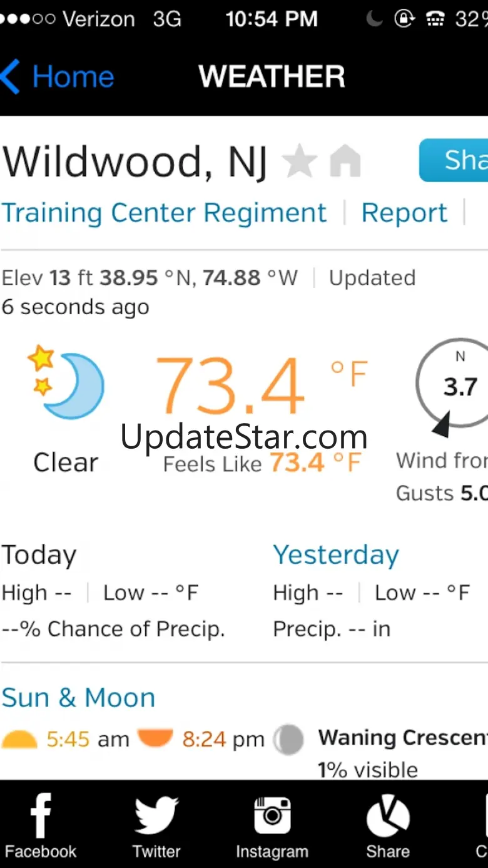Open the Report link
Image resolution: width=488 pixels, height=868 pixels.
tap(404, 213)
